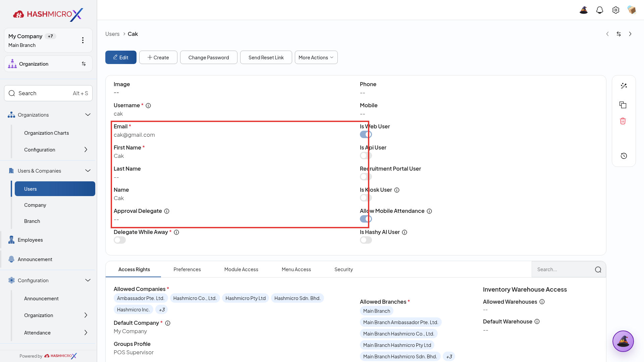Switch to Module Access tab
The height and width of the screenshot is (362, 644).
241,269
